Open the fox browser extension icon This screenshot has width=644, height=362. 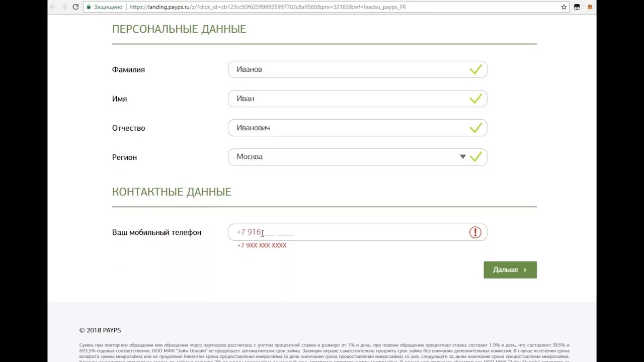pyautogui.click(x=590, y=7)
